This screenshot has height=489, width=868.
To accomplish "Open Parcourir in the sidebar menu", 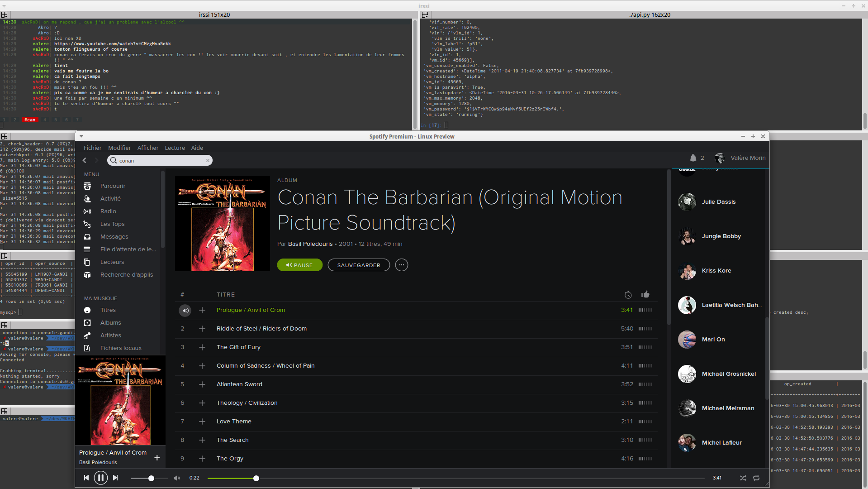I will (113, 186).
